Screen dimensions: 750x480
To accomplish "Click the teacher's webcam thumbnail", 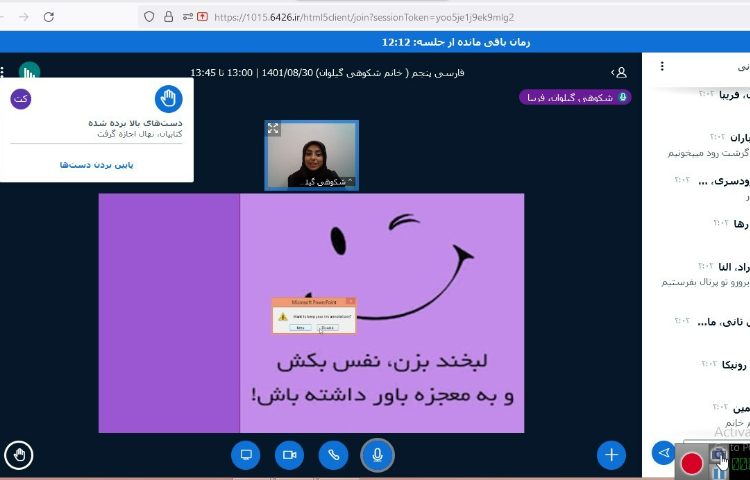I will pos(311,155).
